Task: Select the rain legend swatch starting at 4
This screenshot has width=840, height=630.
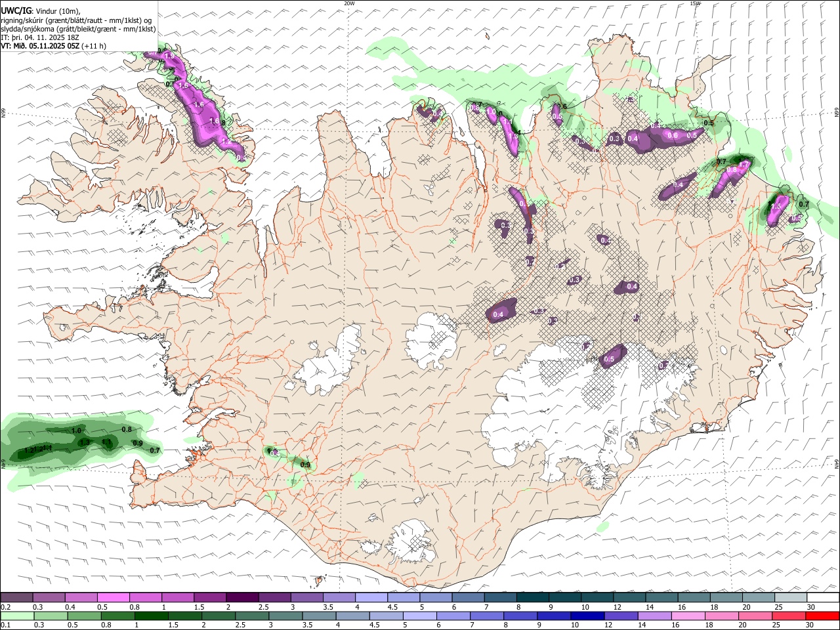Action: [352, 616]
